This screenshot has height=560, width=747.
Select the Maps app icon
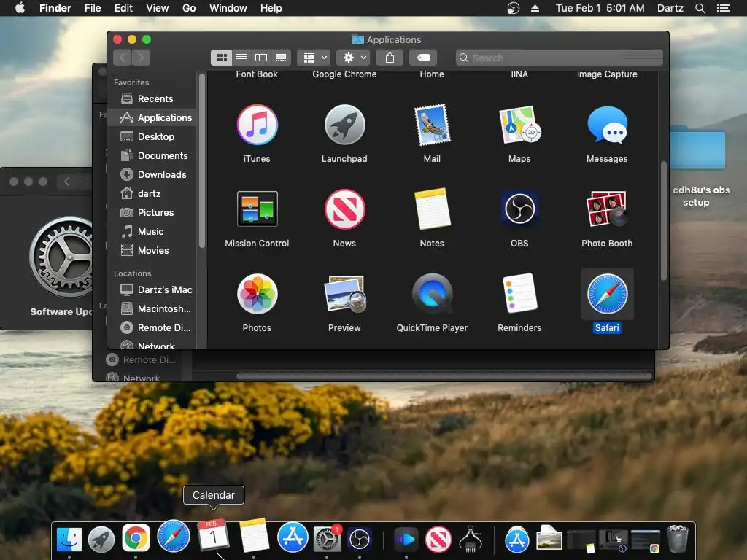tap(519, 125)
